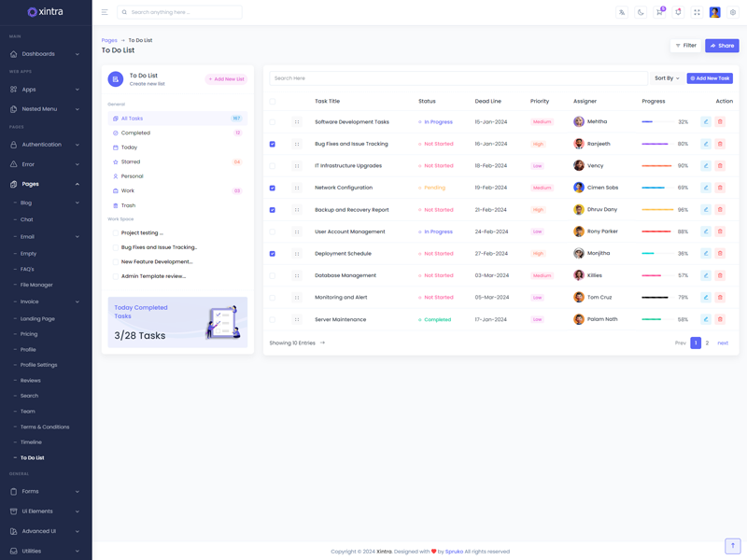Click drag handle for Network Configuration row
The image size is (747, 560).
pos(297,188)
